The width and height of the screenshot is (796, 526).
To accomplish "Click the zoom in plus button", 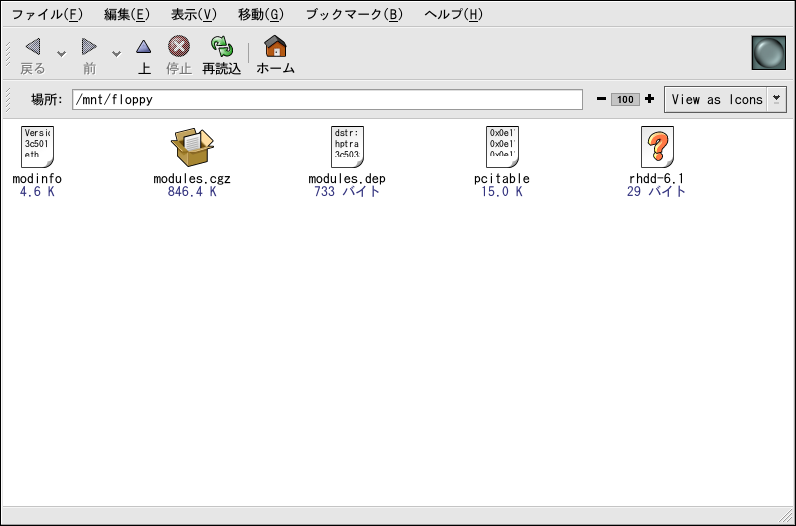I will click(650, 99).
